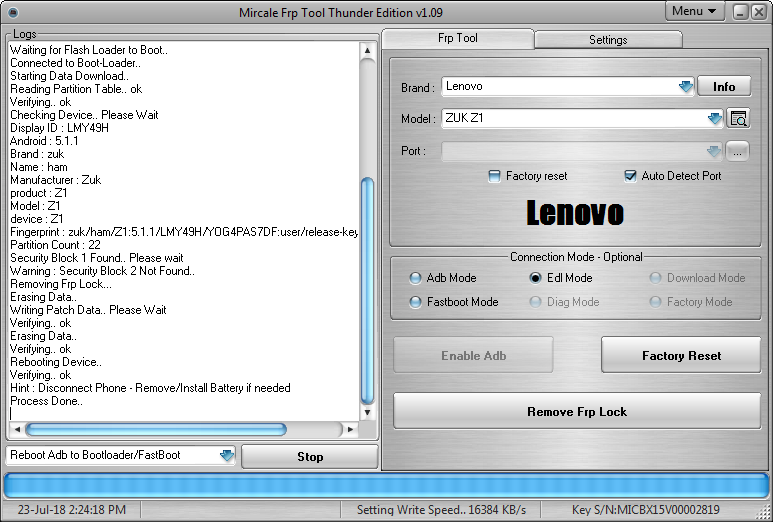The width and height of the screenshot is (773, 522).
Task: Click the Lenovo logo image
Action: pyautogui.click(x=575, y=212)
